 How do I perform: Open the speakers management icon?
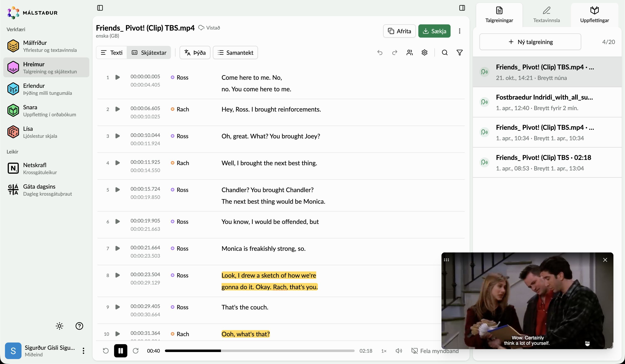pyautogui.click(x=409, y=52)
